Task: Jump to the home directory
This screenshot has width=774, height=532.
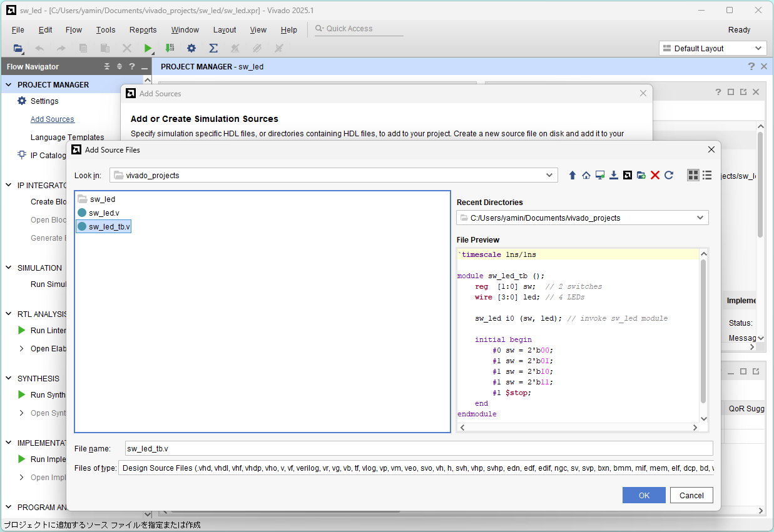Action: 586,176
